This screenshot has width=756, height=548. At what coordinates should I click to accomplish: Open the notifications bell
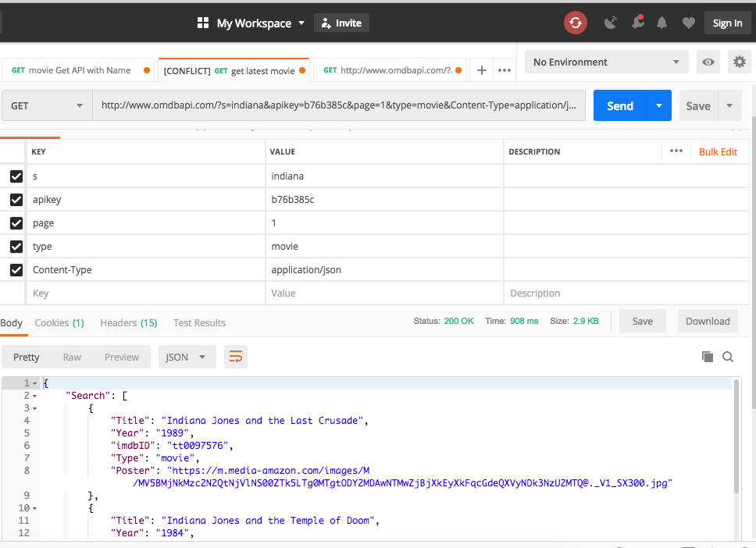point(662,23)
